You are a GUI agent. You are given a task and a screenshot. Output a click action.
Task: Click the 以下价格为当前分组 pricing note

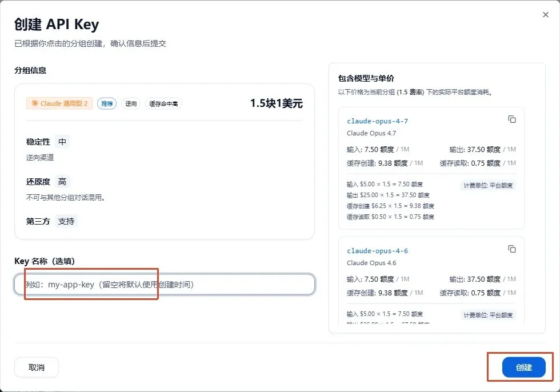click(416, 92)
